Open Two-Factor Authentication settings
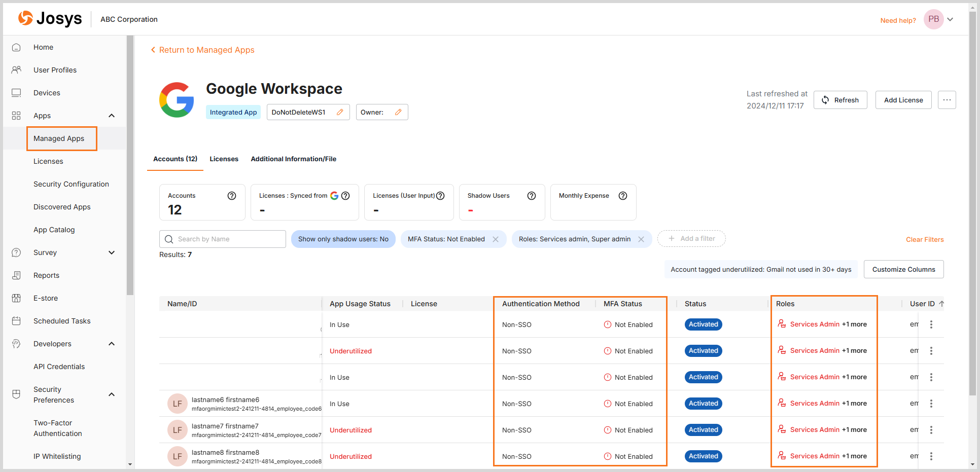 point(58,428)
